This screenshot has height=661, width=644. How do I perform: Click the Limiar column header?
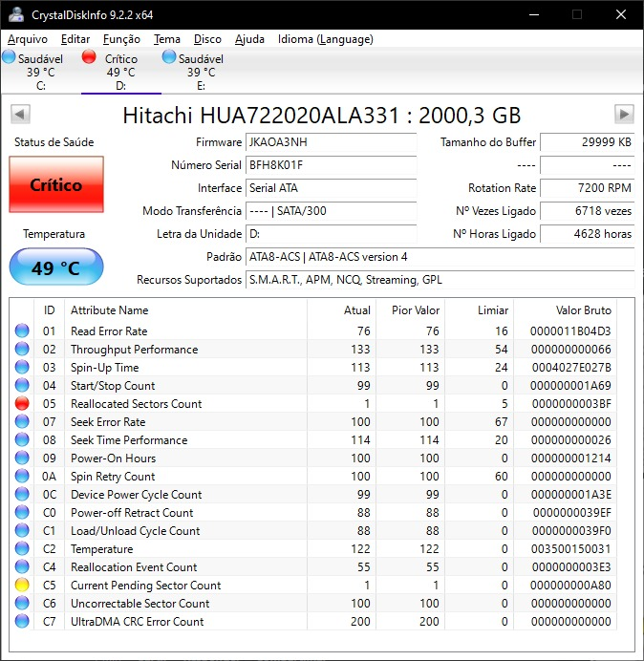coord(479,310)
